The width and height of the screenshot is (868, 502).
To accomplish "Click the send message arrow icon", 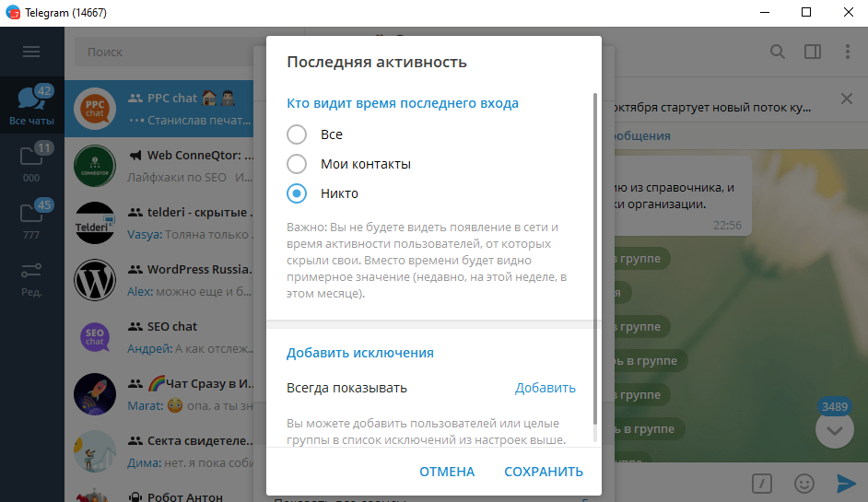I will (x=846, y=483).
